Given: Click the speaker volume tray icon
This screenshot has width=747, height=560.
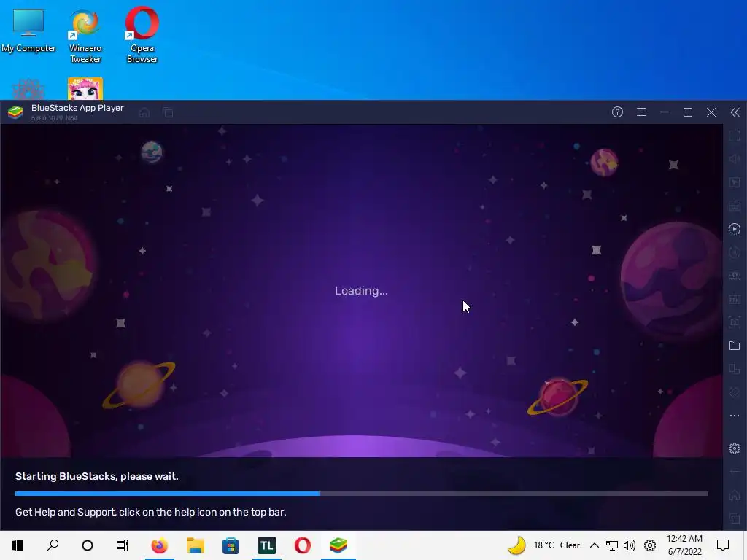Looking at the screenshot, I should pyautogui.click(x=630, y=545).
